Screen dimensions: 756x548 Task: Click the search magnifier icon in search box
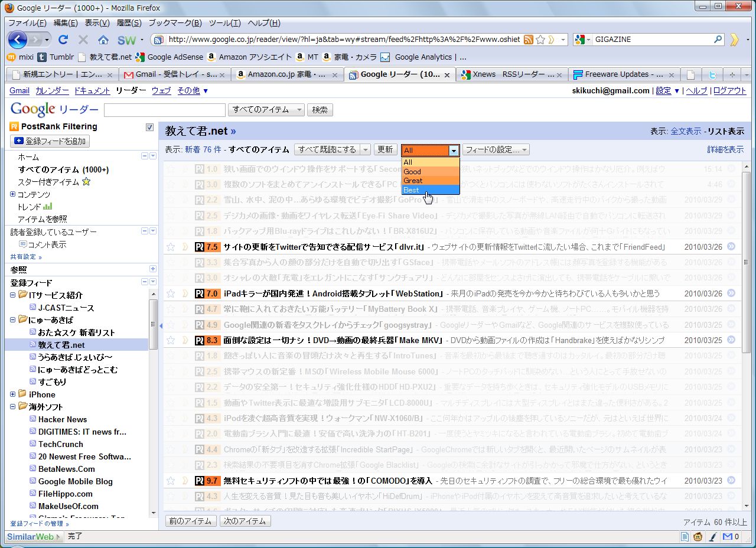pos(718,40)
